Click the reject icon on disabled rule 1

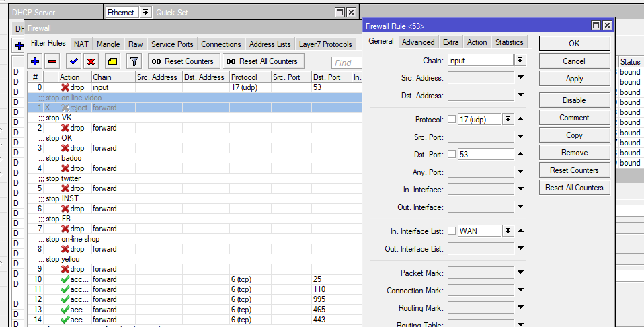(x=65, y=108)
